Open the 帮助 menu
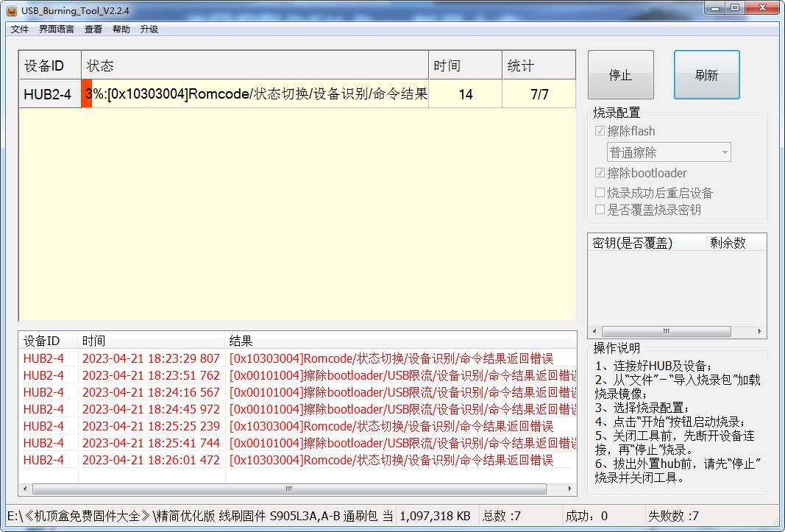The height and width of the screenshot is (532, 785). coord(121,29)
